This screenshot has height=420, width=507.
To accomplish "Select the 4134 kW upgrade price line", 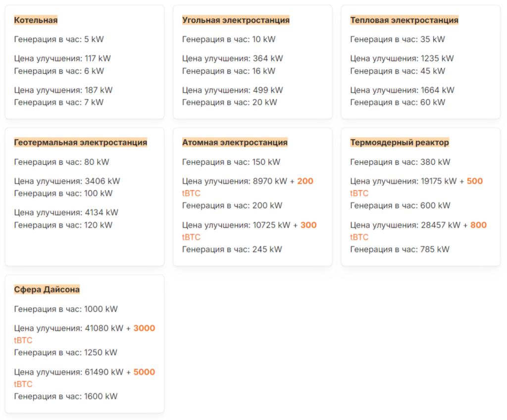I will pyautogui.click(x=66, y=213).
